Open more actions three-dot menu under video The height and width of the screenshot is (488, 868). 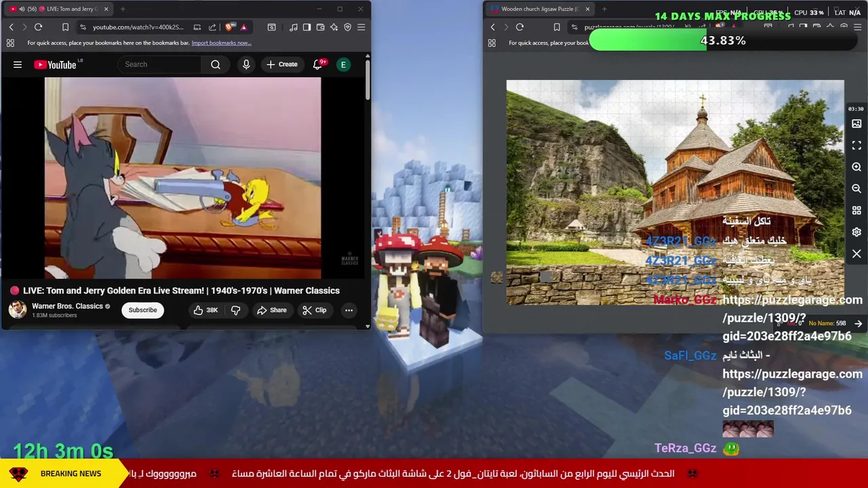pos(349,310)
